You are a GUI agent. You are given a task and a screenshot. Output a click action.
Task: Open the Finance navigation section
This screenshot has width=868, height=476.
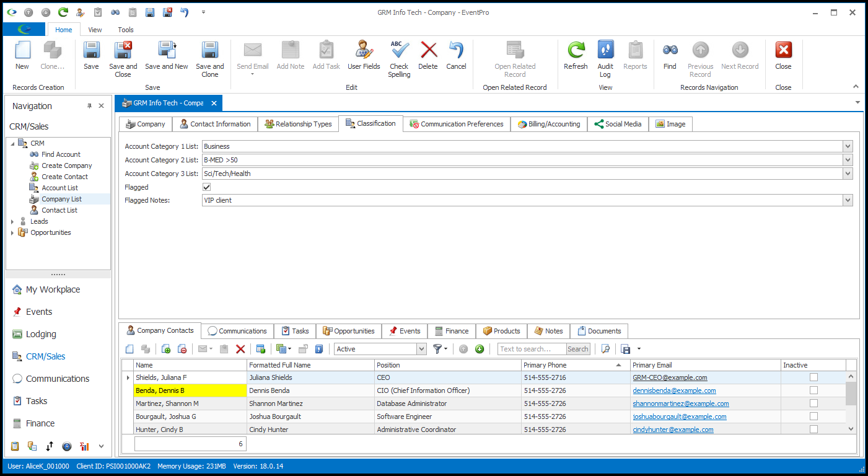click(40, 423)
